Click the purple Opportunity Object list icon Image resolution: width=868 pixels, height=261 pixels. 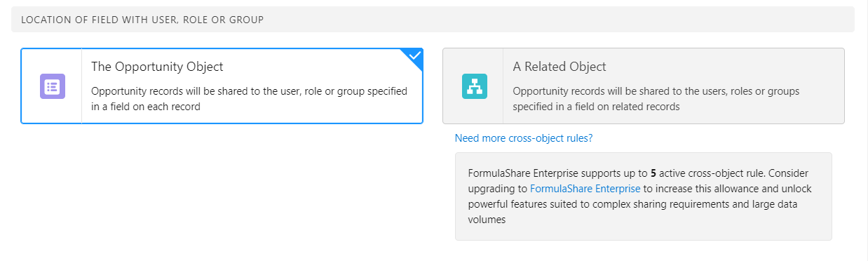click(52, 86)
